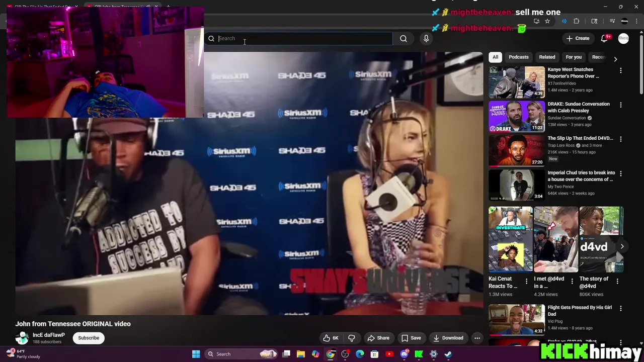Open Flight Gets Pressed By His Girl thumbnail
Image resolution: width=644 pixels, height=362 pixels.
pyautogui.click(x=517, y=320)
